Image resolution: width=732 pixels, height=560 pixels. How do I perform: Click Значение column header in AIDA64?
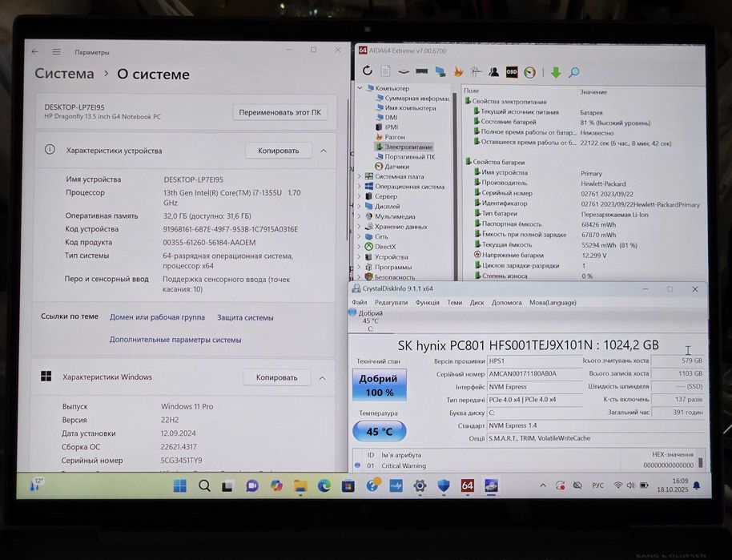tap(593, 92)
